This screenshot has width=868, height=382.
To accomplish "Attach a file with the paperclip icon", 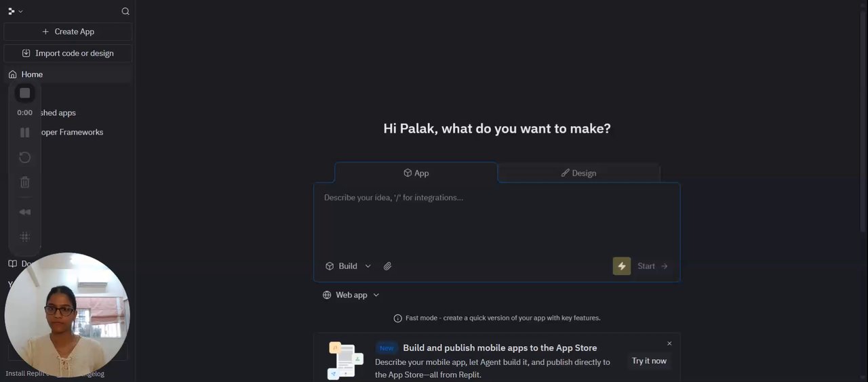I will tap(388, 266).
